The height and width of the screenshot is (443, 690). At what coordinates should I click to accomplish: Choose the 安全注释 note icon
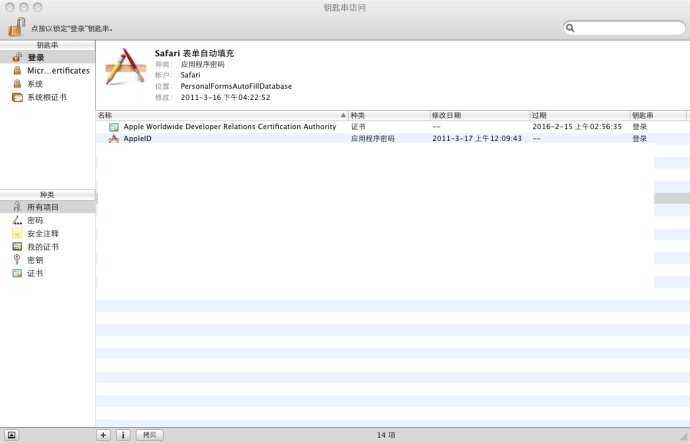(17, 234)
